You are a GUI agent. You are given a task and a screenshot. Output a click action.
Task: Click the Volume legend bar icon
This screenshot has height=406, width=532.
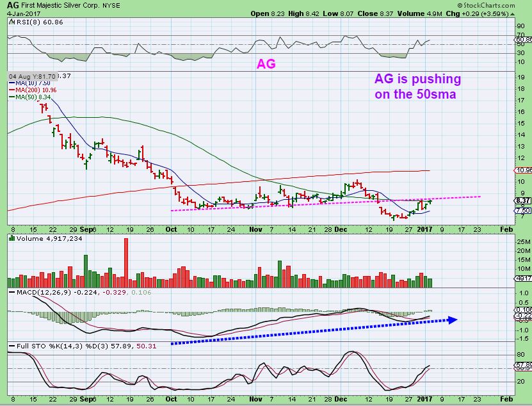click(12, 238)
